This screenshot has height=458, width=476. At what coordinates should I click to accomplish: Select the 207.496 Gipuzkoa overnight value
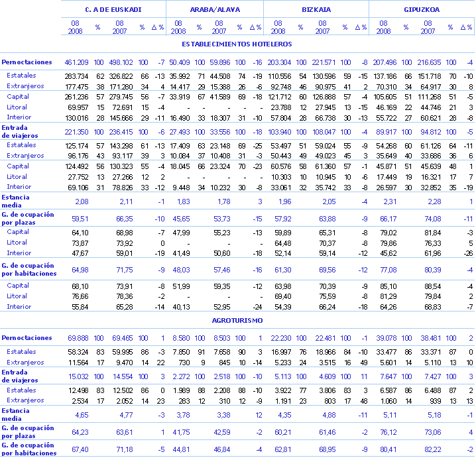pos(385,62)
